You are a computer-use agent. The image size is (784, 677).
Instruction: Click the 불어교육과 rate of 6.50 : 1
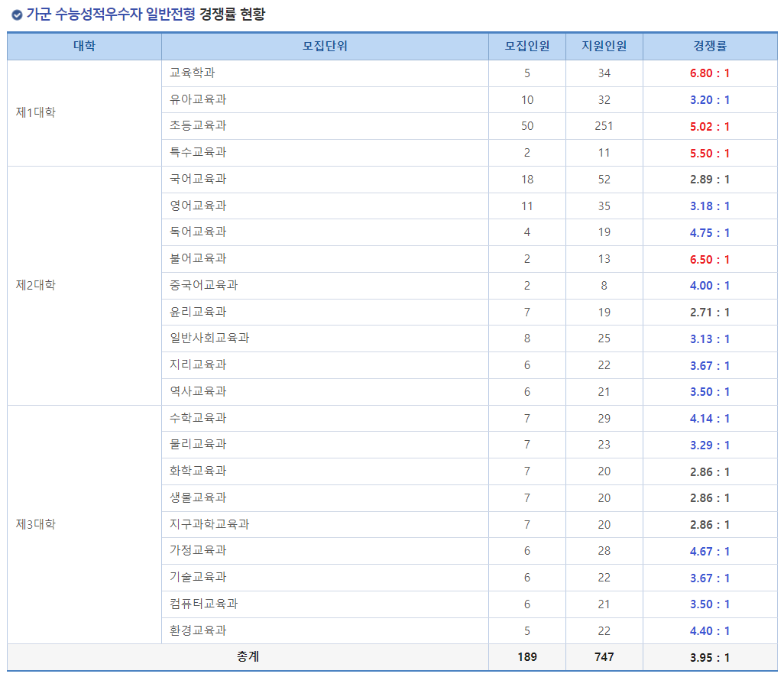(x=709, y=258)
